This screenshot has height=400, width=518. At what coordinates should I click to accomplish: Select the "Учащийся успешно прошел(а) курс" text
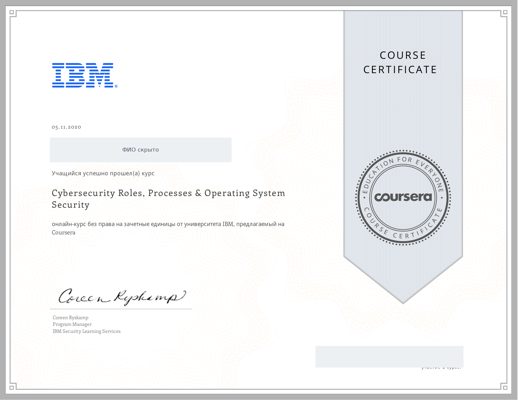[103, 173]
